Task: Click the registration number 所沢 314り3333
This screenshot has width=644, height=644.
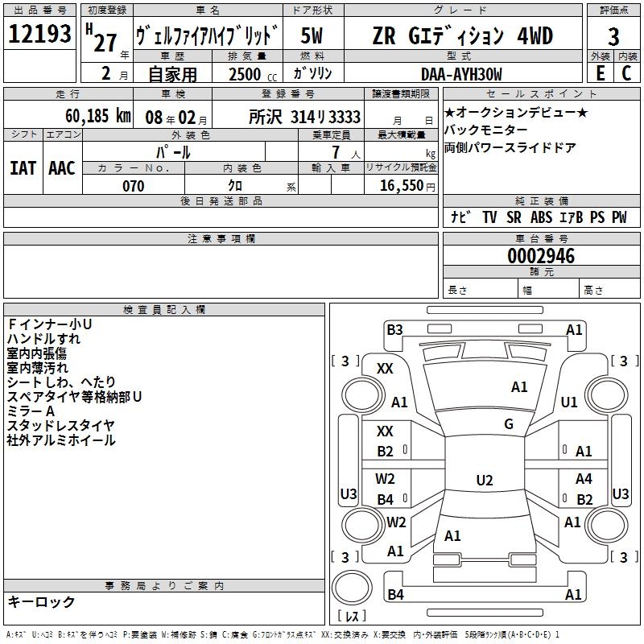Action: point(304,117)
